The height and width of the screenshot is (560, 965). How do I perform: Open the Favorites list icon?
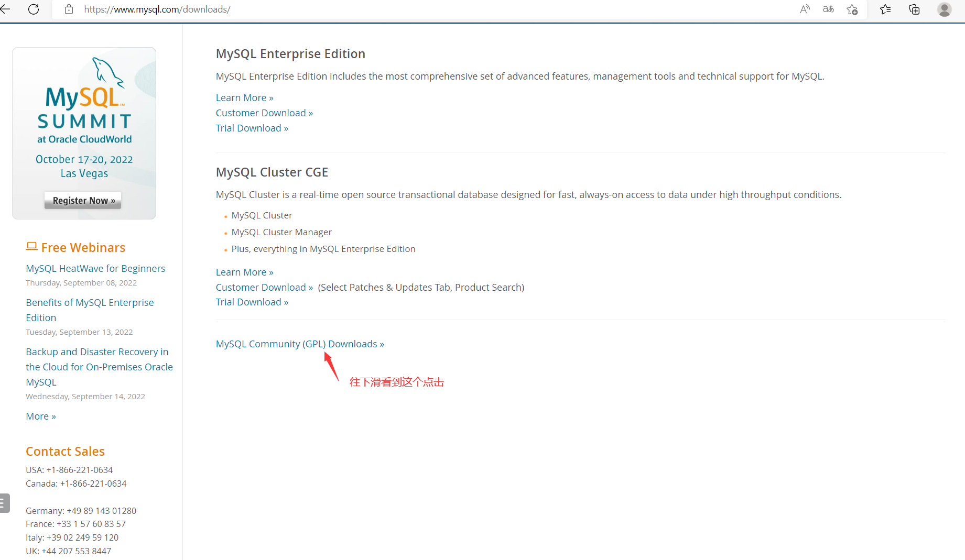click(x=885, y=9)
